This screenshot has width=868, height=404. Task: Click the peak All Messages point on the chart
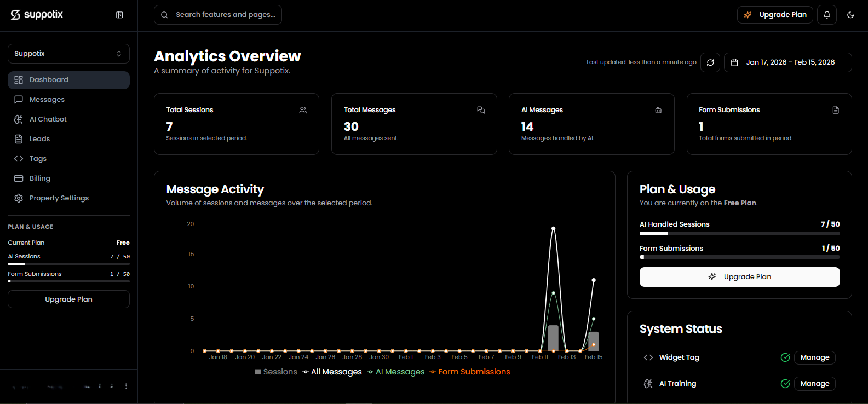[x=553, y=228]
